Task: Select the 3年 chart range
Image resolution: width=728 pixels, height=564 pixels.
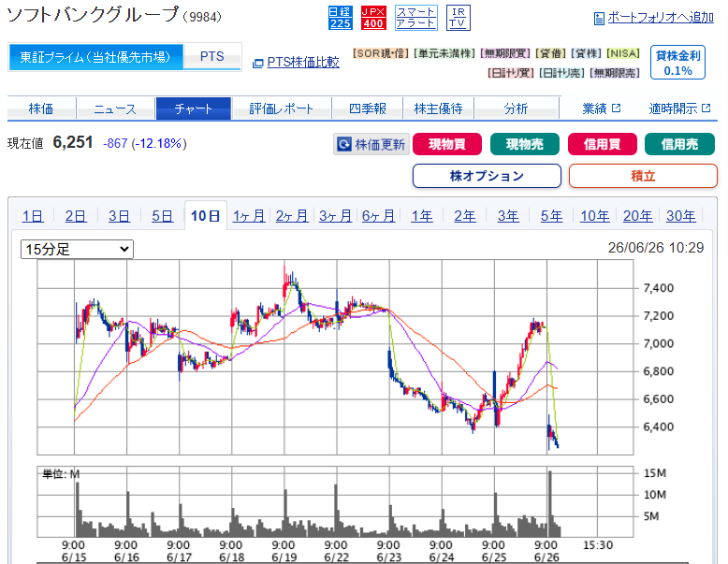Action: point(508,216)
